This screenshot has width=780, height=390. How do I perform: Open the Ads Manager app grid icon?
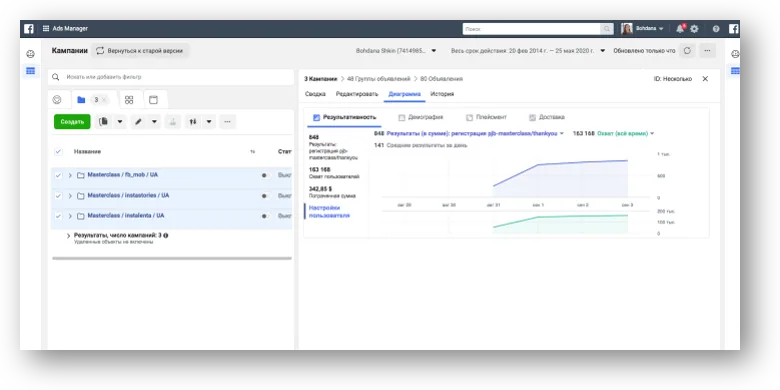[x=46, y=29]
